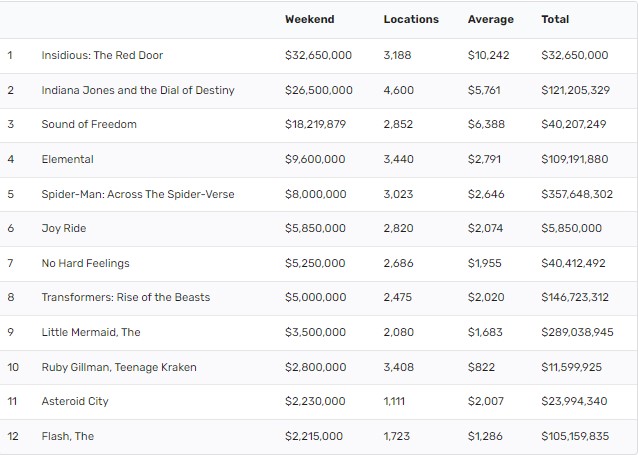Sort by the Weekend column header
Viewport: 638px width, 455px height.
[x=309, y=19]
